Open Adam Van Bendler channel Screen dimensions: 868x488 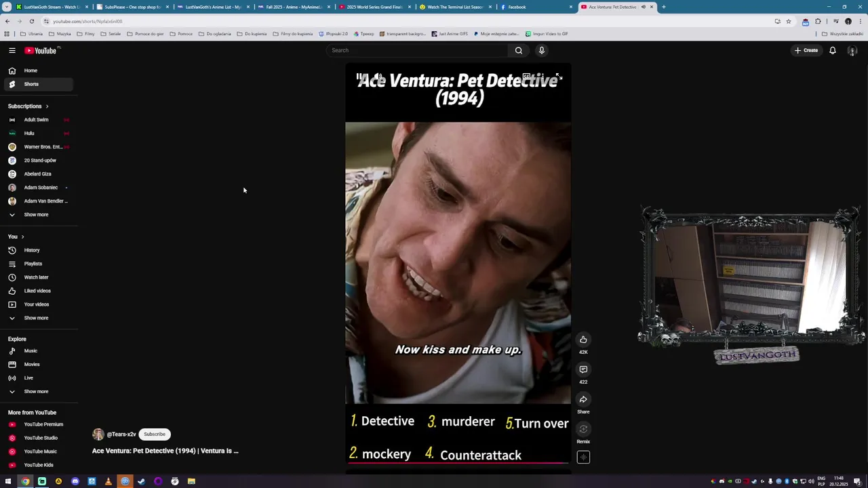click(37, 201)
